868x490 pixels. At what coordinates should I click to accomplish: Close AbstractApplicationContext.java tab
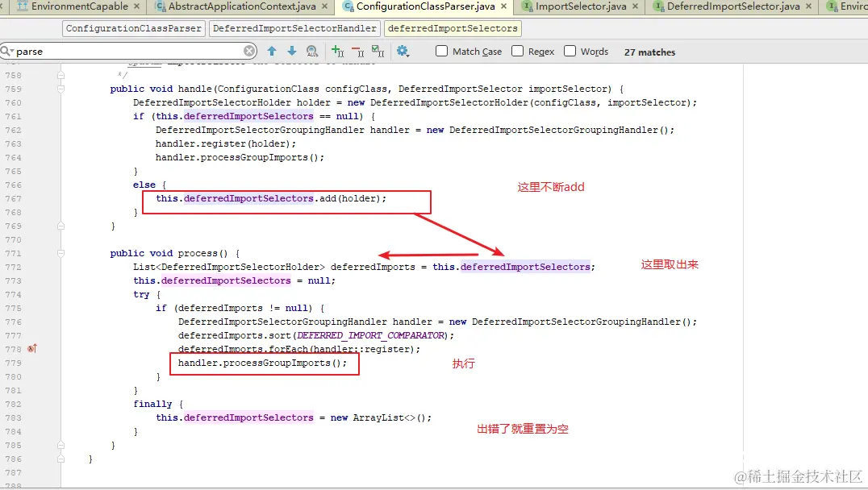[x=324, y=6]
